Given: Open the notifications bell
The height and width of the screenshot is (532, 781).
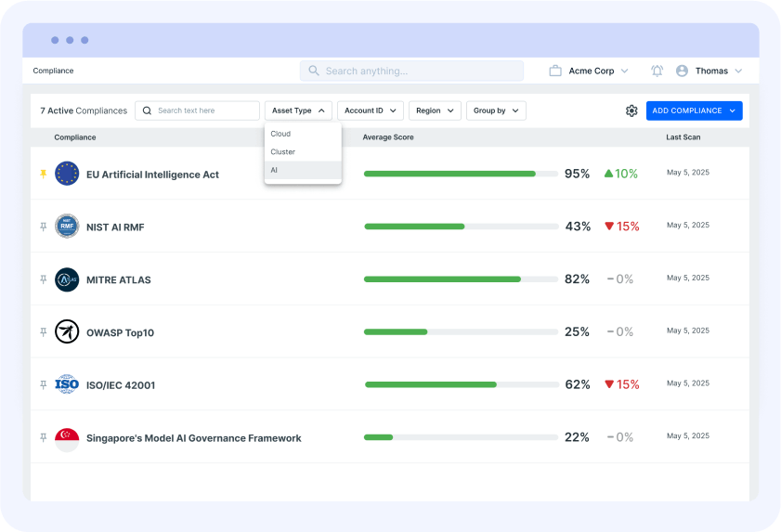Looking at the screenshot, I should (657, 71).
